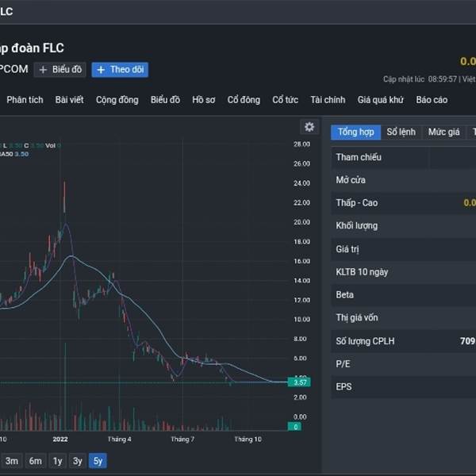Go to the Cộng đồng tab
This screenshot has height=476, width=476.
click(117, 100)
